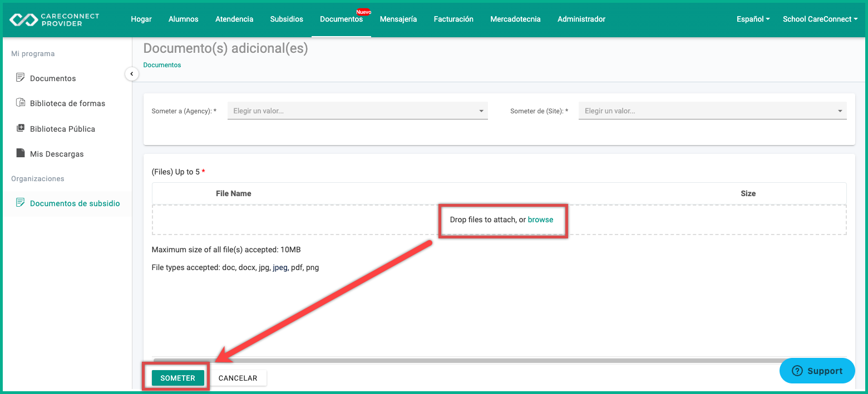This screenshot has width=868, height=394.
Task: Open Mis Descargas in the sidebar
Action: click(x=57, y=154)
